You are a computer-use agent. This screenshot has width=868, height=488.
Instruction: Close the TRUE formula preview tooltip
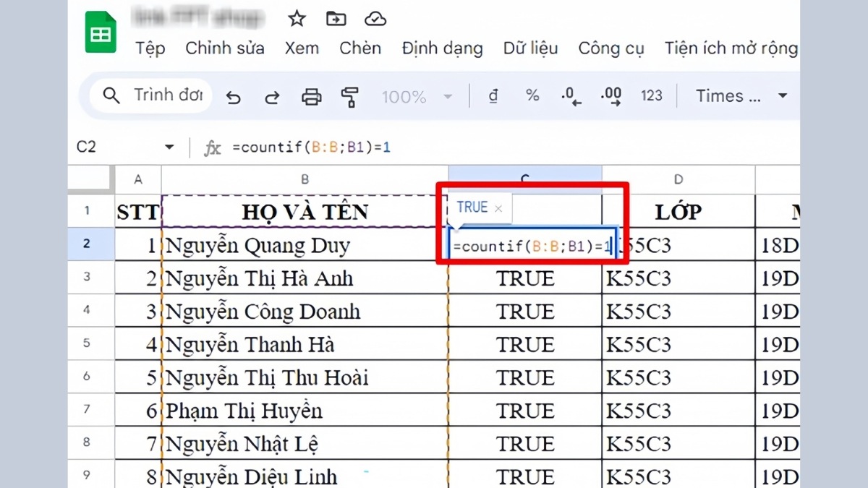pos(498,208)
